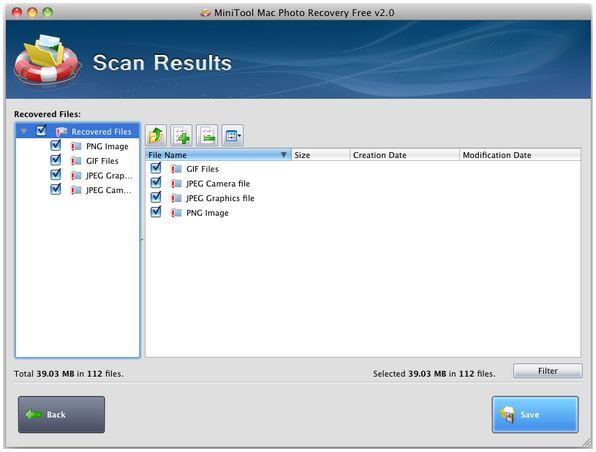Select PNG Image row in file list
The height and width of the screenshot is (452, 596).
tap(363, 213)
